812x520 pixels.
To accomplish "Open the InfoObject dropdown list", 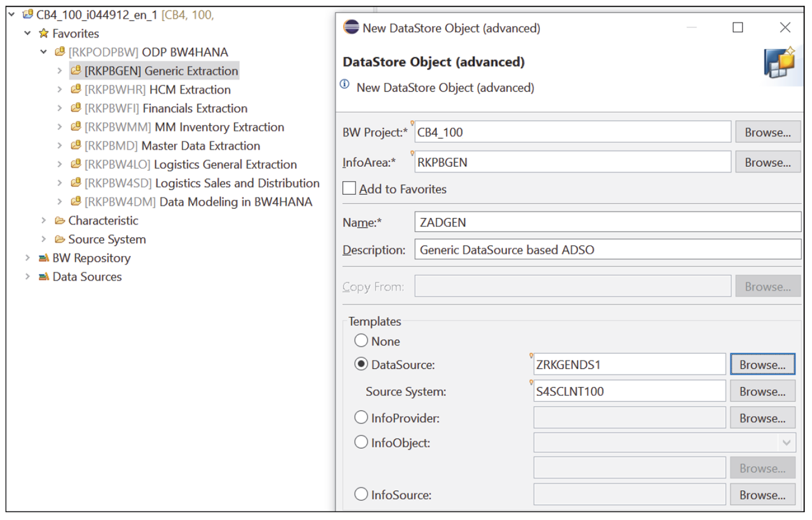I will coord(787,443).
